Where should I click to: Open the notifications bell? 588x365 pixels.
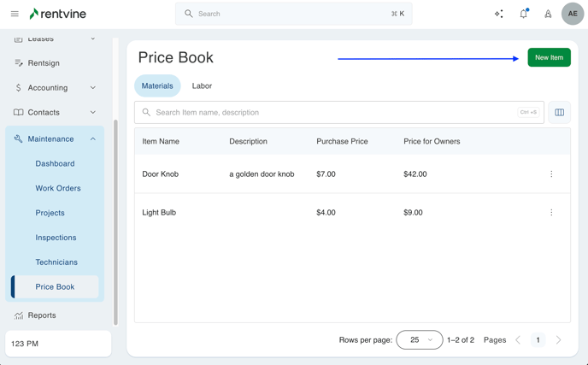523,14
